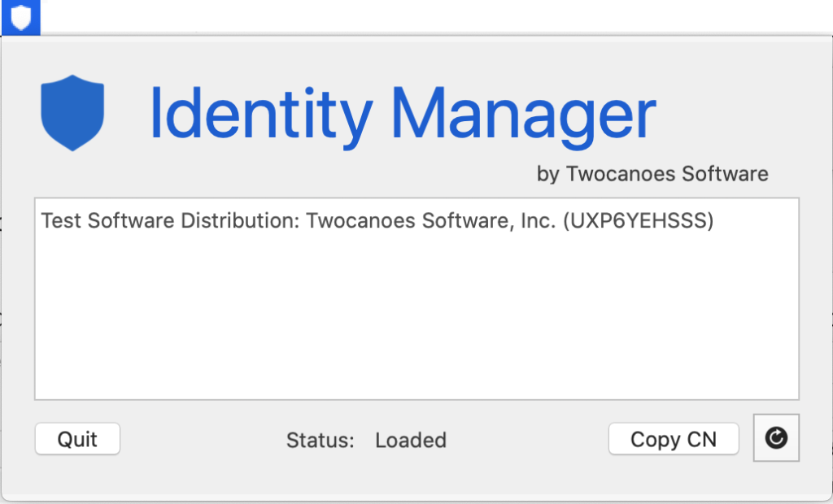This screenshot has width=833, height=504.
Task: Click the circular refresh arrow icon button
Action: pyautogui.click(x=776, y=438)
